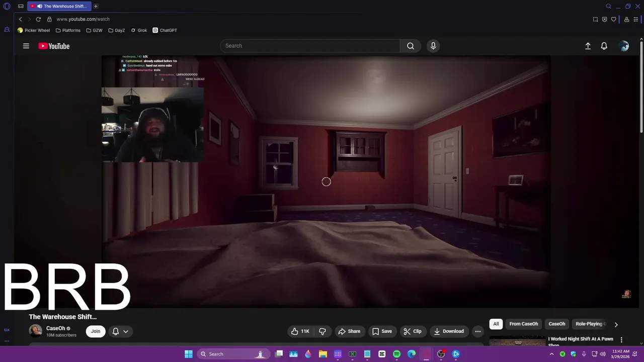The height and width of the screenshot is (362, 644).
Task: Open YouTube notifications bell
Action: tap(604, 46)
